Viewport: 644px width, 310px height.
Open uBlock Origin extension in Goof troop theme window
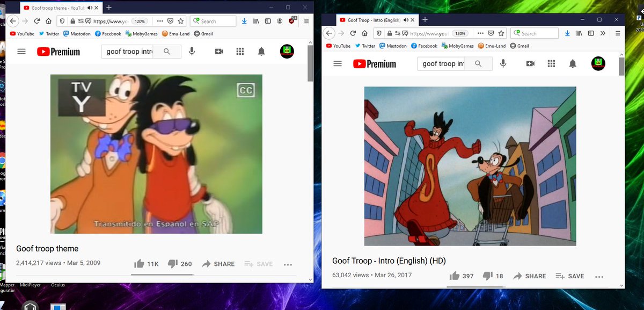[292, 20]
